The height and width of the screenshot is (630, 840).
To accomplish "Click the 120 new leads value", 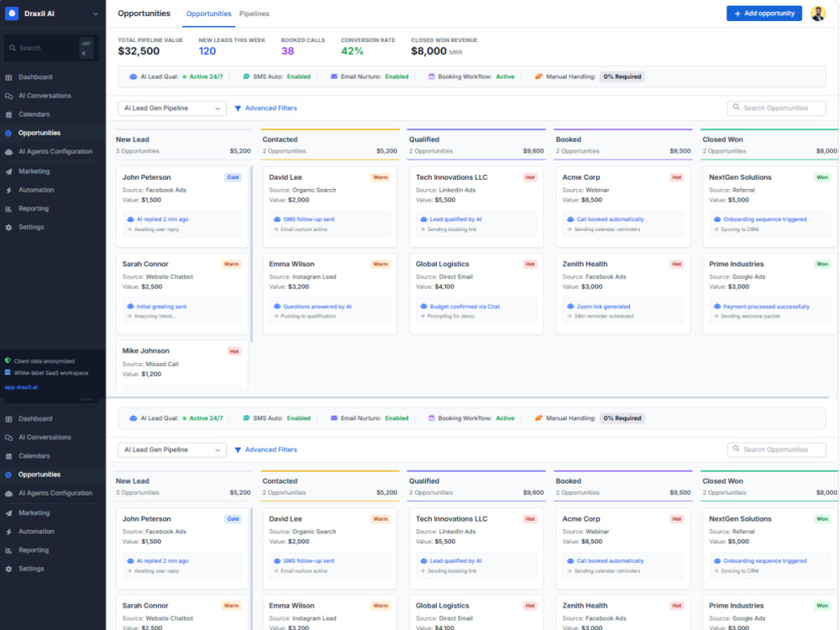I will (x=207, y=51).
